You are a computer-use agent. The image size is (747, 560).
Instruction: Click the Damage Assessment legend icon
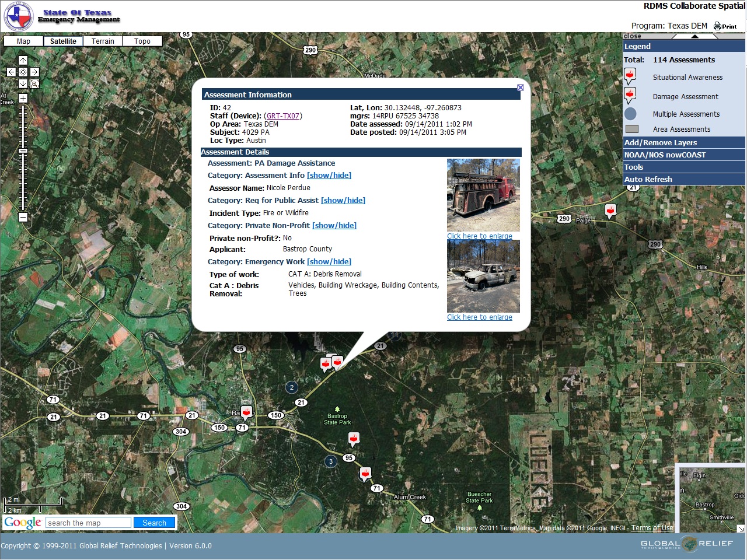[x=630, y=96]
